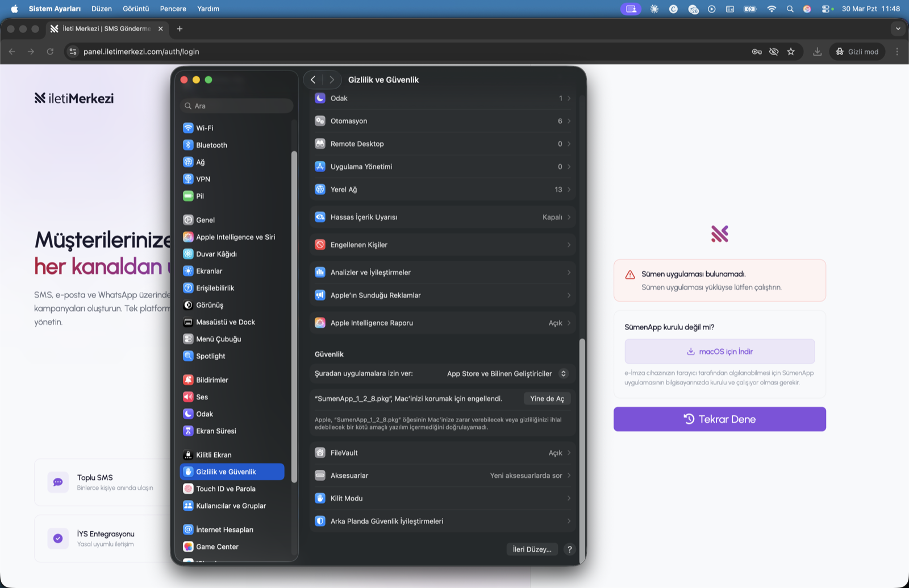This screenshot has height=588, width=909.
Task: Open the Düzen menu
Action: pyautogui.click(x=102, y=9)
